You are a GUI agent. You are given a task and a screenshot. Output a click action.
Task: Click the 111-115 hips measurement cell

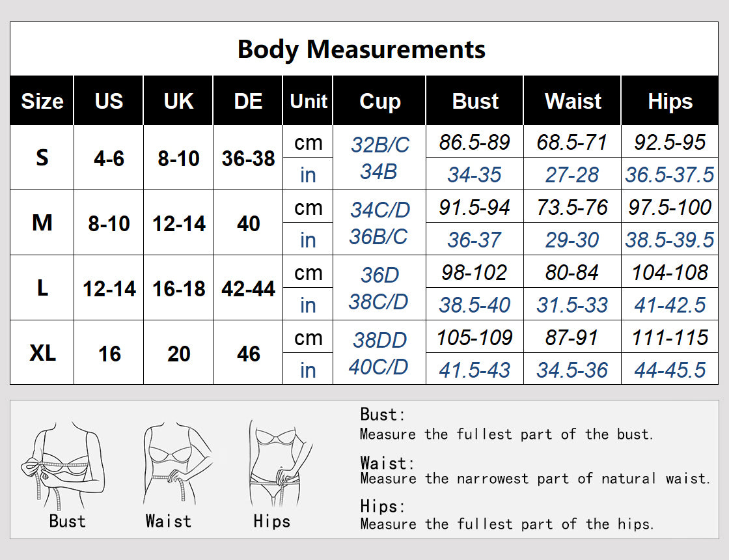(670, 337)
